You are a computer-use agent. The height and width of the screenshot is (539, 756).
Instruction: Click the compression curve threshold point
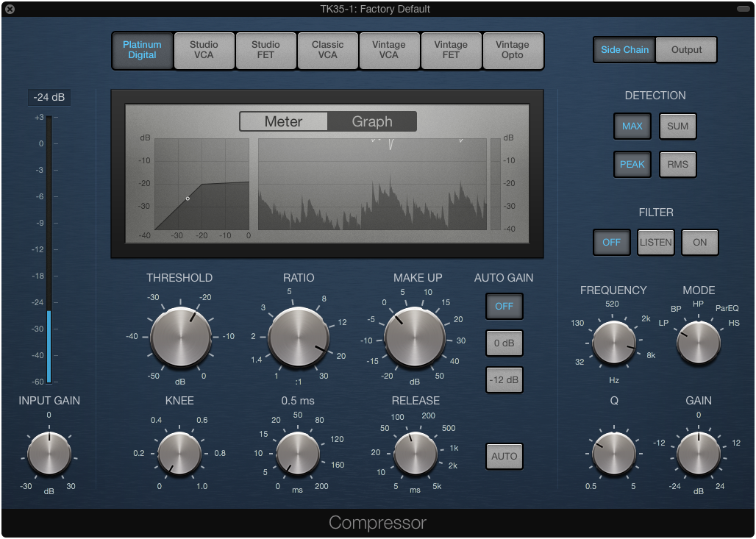(x=188, y=199)
